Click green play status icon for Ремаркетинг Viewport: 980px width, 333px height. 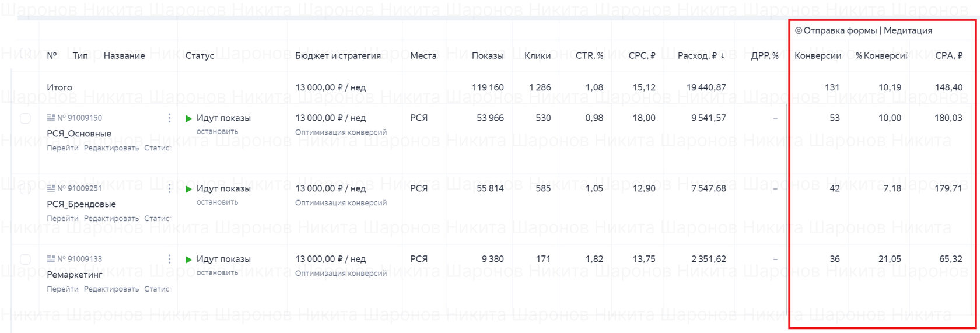coord(188,260)
